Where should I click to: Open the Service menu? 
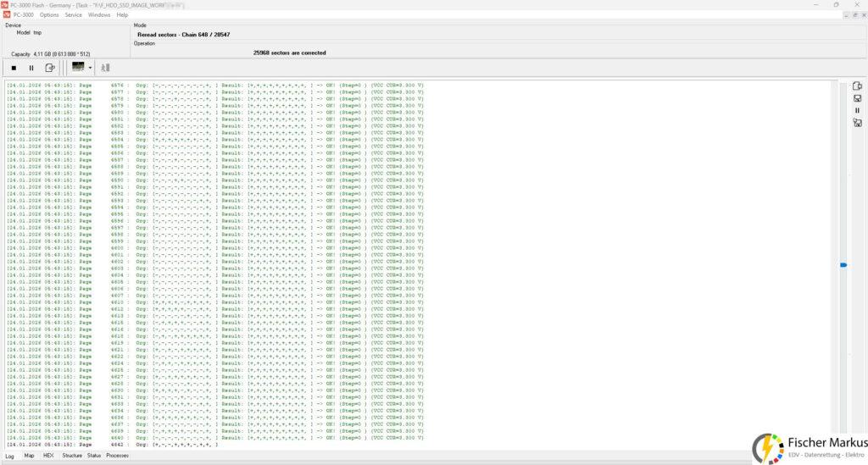tap(74, 15)
